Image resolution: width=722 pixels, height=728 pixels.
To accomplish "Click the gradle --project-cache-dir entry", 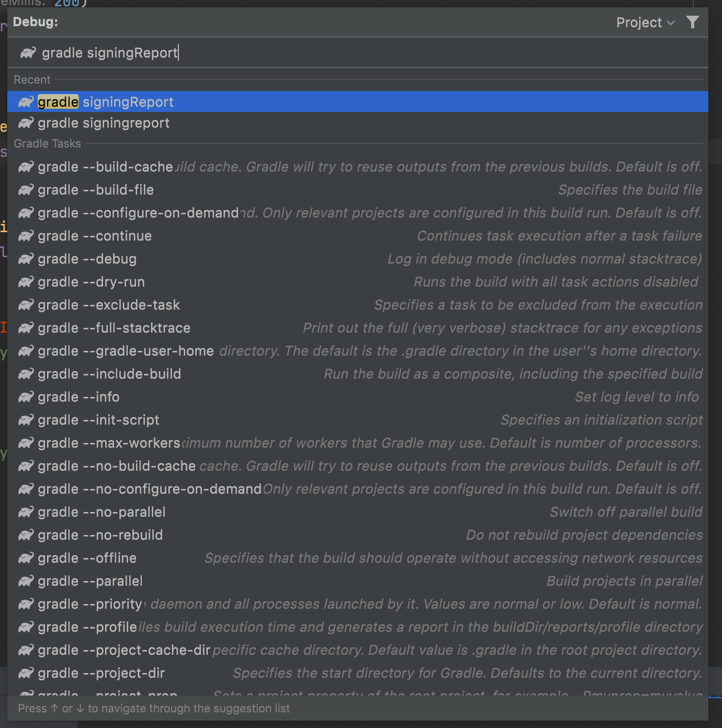I will pyautogui.click(x=358, y=650).
